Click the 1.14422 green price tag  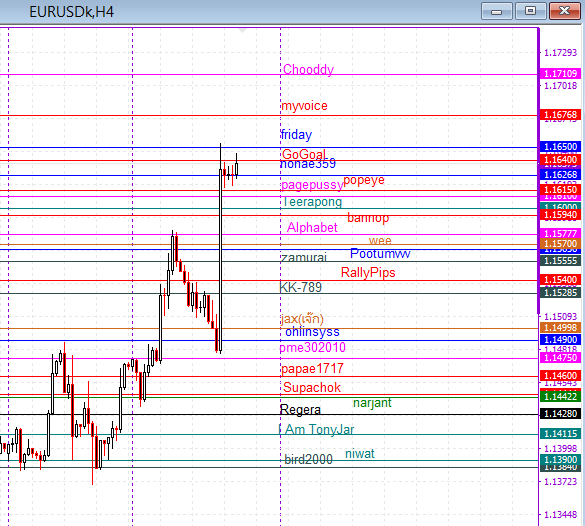[560, 396]
